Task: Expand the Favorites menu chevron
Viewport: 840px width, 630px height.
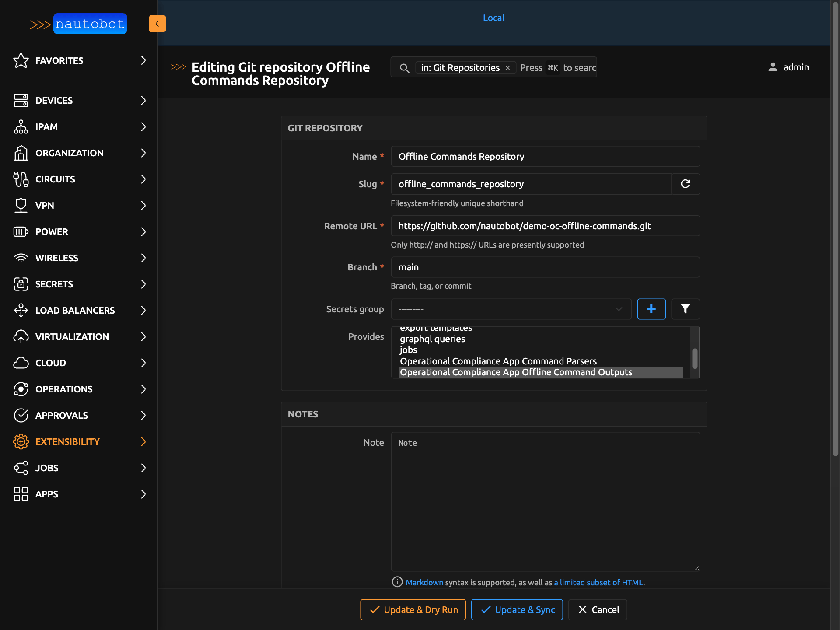Action: pyautogui.click(x=143, y=60)
